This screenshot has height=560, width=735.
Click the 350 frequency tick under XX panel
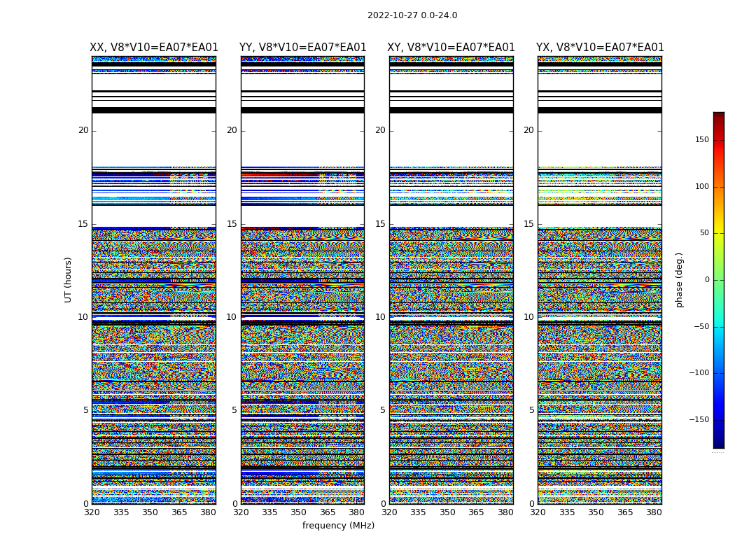[150, 512]
